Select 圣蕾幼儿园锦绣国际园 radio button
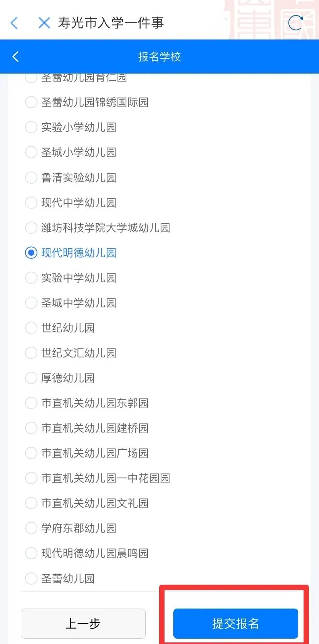The image size is (319, 644). point(31,102)
